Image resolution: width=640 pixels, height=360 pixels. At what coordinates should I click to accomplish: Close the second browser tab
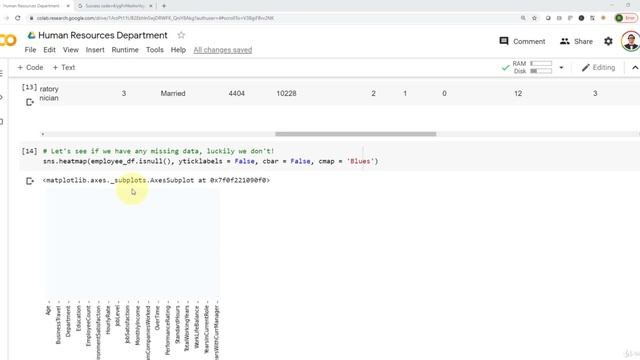tap(151, 6)
